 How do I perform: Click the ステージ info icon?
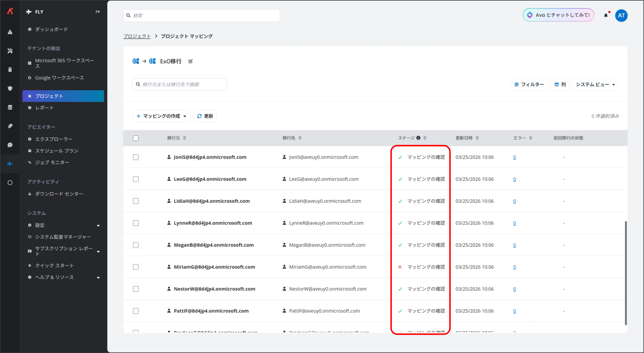(418, 138)
